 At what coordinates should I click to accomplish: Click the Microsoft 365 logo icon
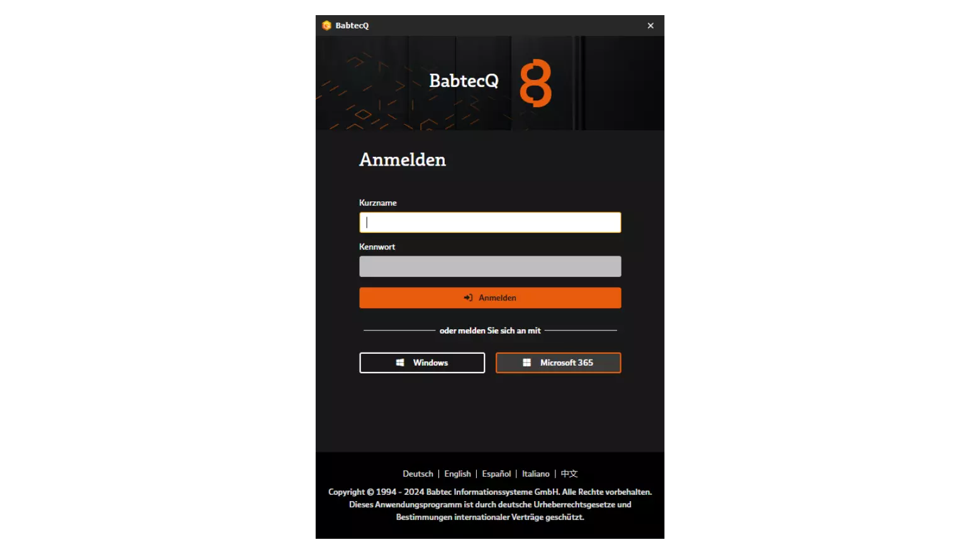pos(527,363)
